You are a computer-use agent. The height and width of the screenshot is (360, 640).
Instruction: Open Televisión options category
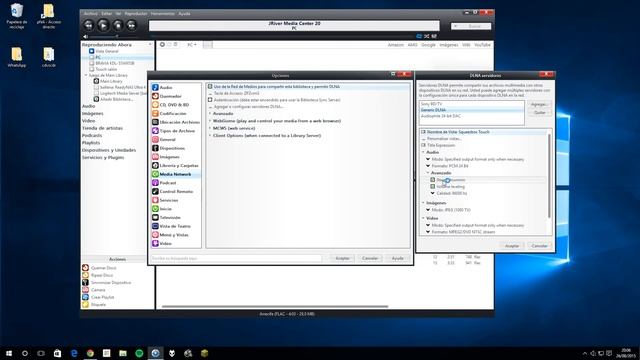[167, 218]
